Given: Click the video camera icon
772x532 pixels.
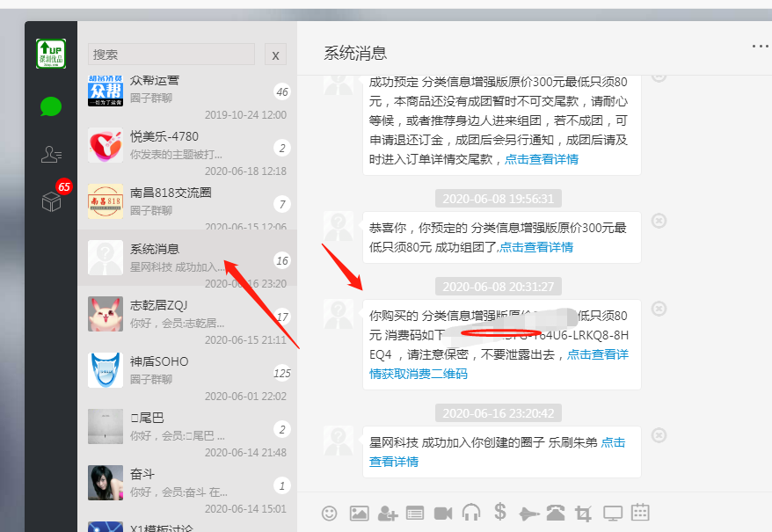Looking at the screenshot, I should [442, 513].
